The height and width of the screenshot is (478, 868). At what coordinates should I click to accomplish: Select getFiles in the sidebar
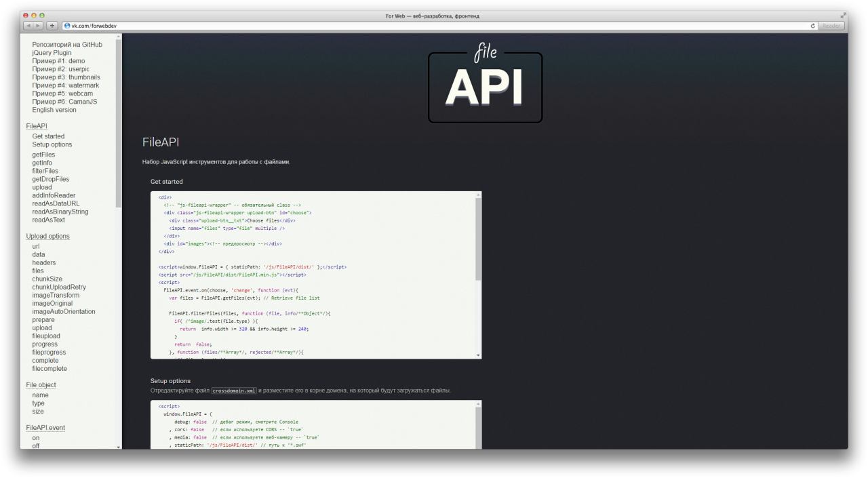tap(43, 155)
